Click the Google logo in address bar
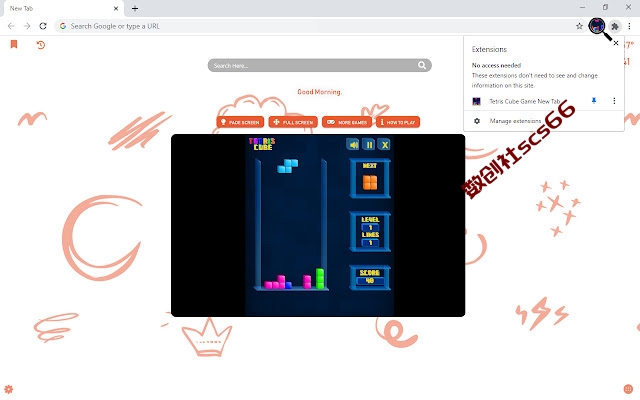 click(x=63, y=26)
